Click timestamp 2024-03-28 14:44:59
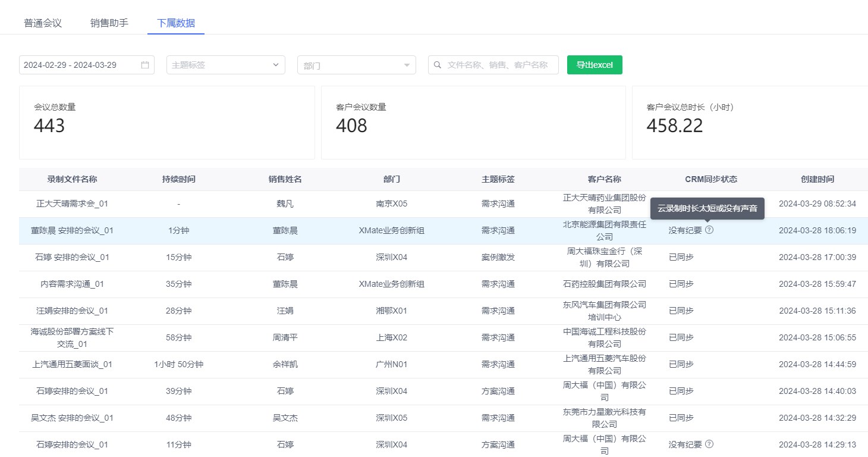The width and height of the screenshot is (868, 457). tap(817, 364)
